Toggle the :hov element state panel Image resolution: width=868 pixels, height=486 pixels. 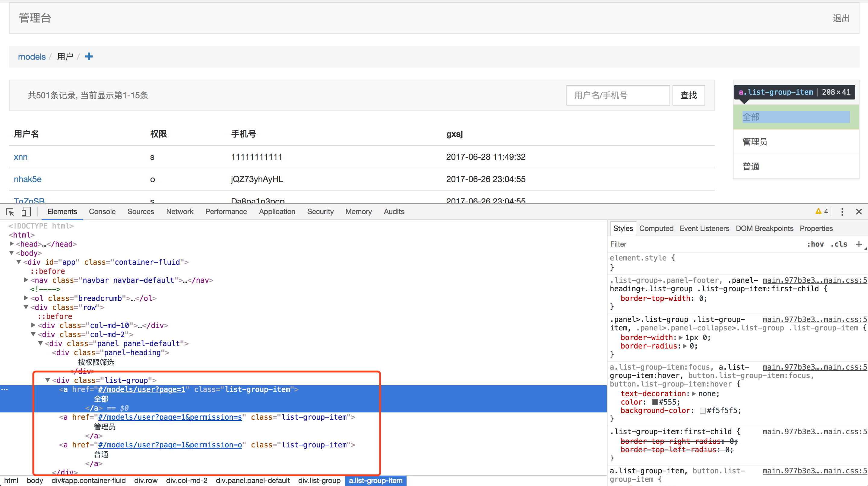point(815,244)
